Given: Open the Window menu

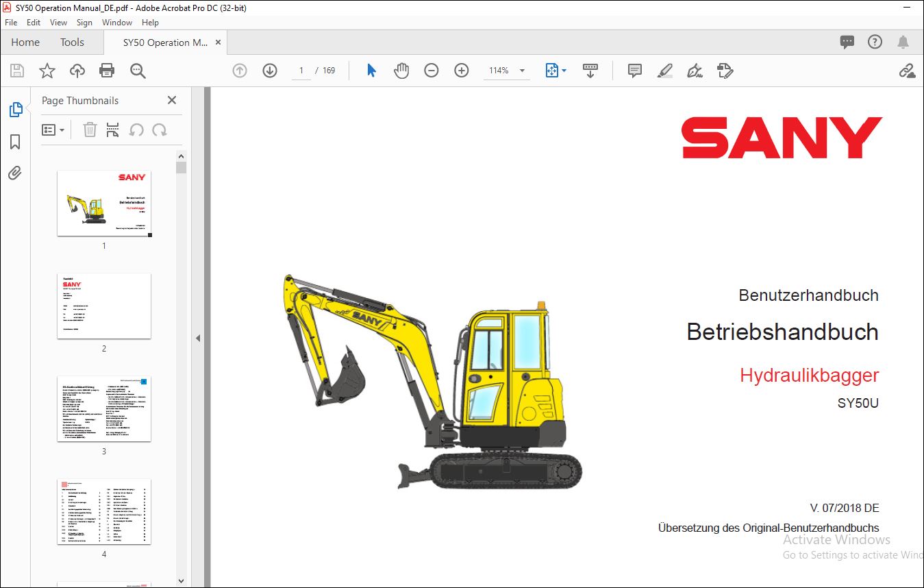Looking at the screenshot, I should tap(117, 22).
